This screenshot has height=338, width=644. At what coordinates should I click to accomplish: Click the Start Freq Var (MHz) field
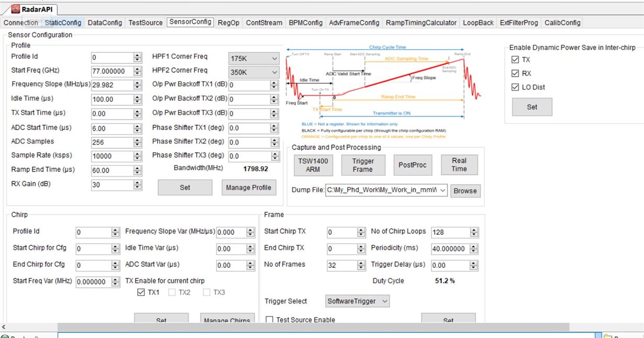(94, 282)
